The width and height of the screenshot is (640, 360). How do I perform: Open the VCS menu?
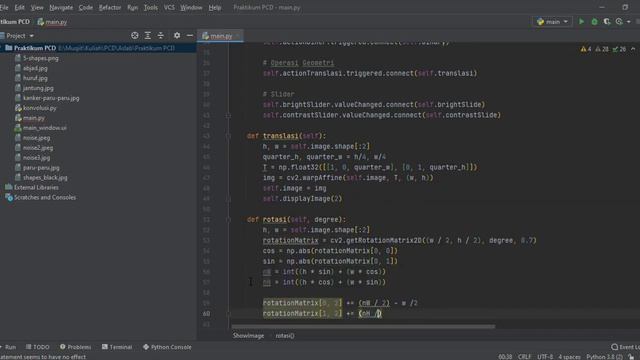pos(169,7)
